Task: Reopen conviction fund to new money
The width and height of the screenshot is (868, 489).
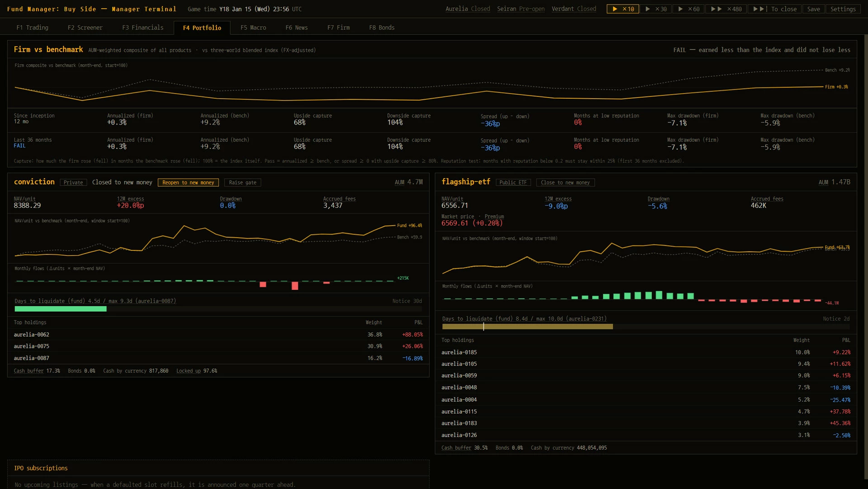Action: tap(188, 182)
